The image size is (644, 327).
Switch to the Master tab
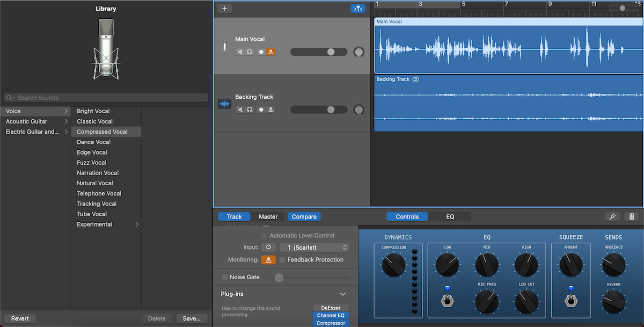(268, 216)
